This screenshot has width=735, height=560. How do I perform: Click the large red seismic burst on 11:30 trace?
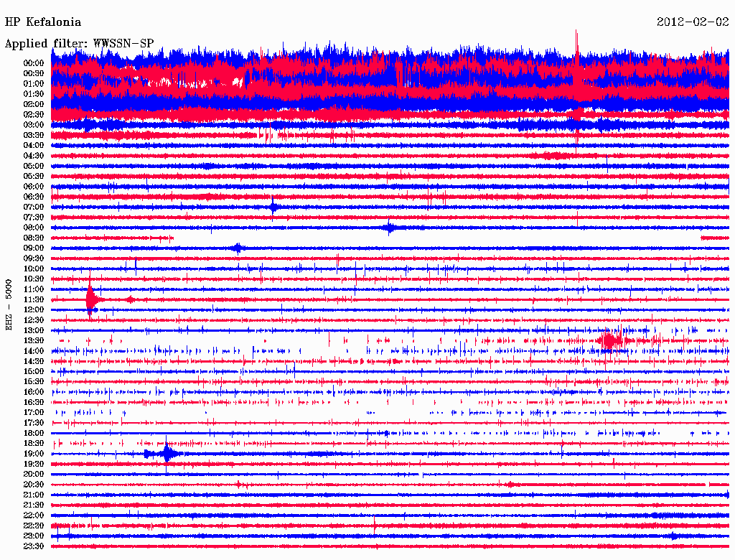tap(91, 299)
